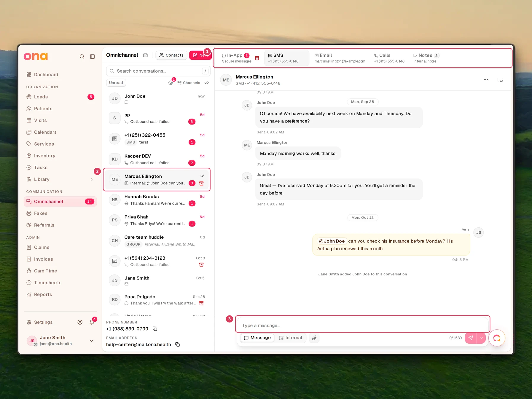The image size is (532, 399).
Task: Focus the Search conversations field
Action: click(158, 71)
